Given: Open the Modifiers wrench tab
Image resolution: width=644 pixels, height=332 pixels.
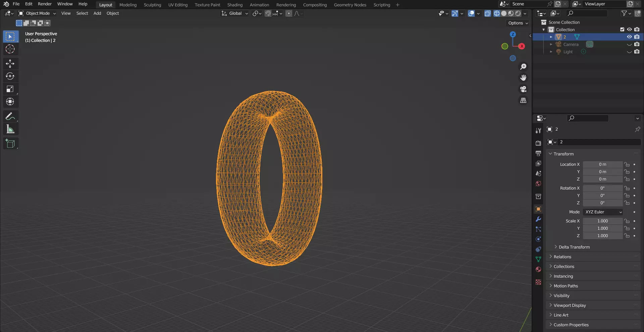Looking at the screenshot, I should pos(538,219).
